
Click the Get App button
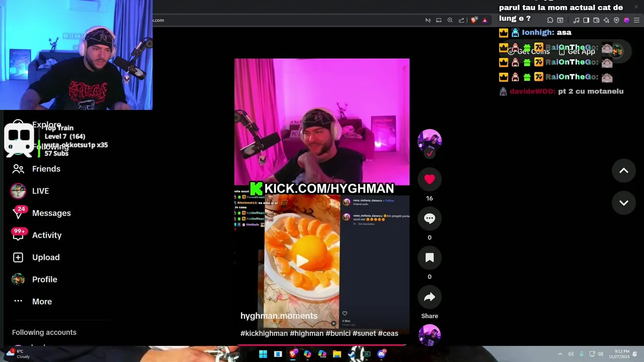[577, 51]
